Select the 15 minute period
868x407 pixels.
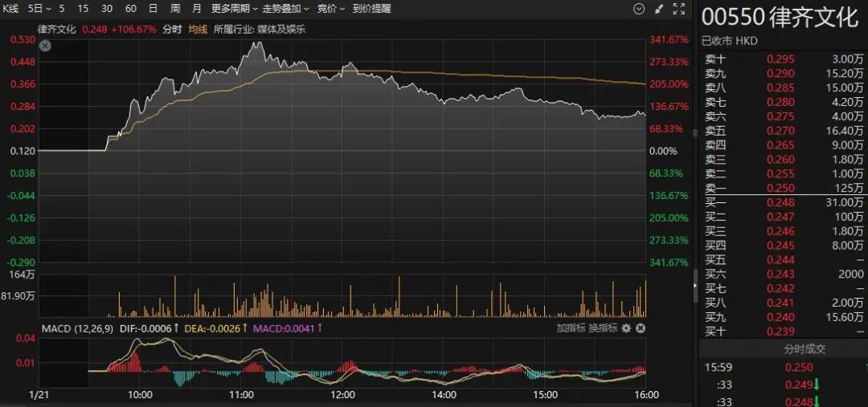tap(83, 8)
